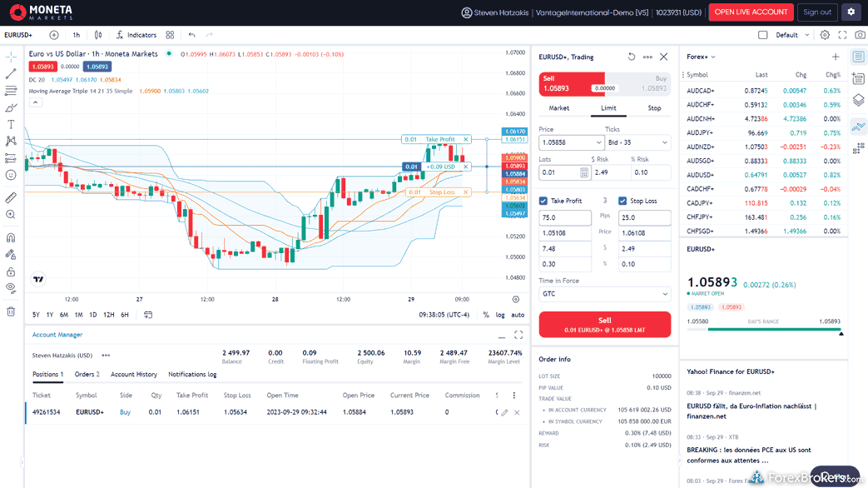Viewport: 868px width, 488px height.
Task: Submit the Sell 0.01 EURUSD+ limit order
Action: tap(605, 325)
